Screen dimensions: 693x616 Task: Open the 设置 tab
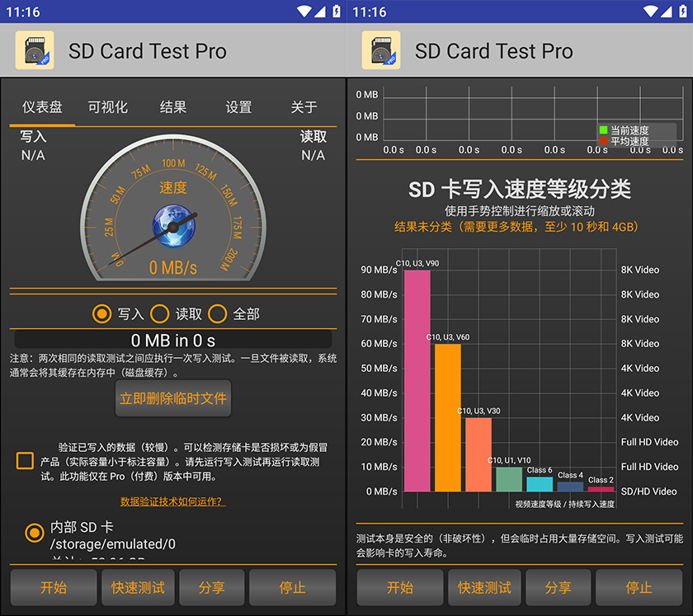(238, 107)
